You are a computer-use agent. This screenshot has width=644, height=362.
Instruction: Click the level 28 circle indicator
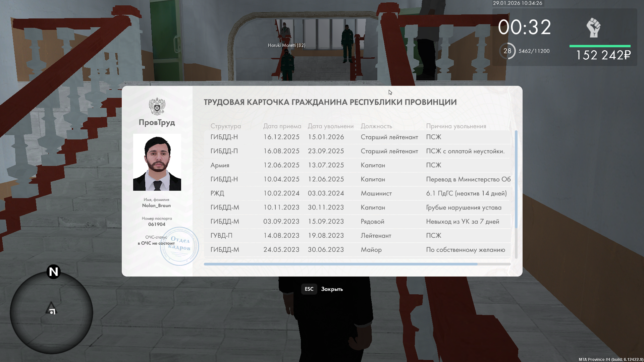click(507, 51)
